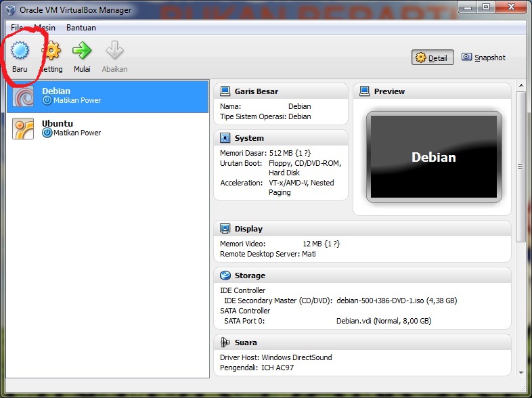The height and width of the screenshot is (398, 532).
Task: Click the window resize grip corner
Action: point(522,389)
